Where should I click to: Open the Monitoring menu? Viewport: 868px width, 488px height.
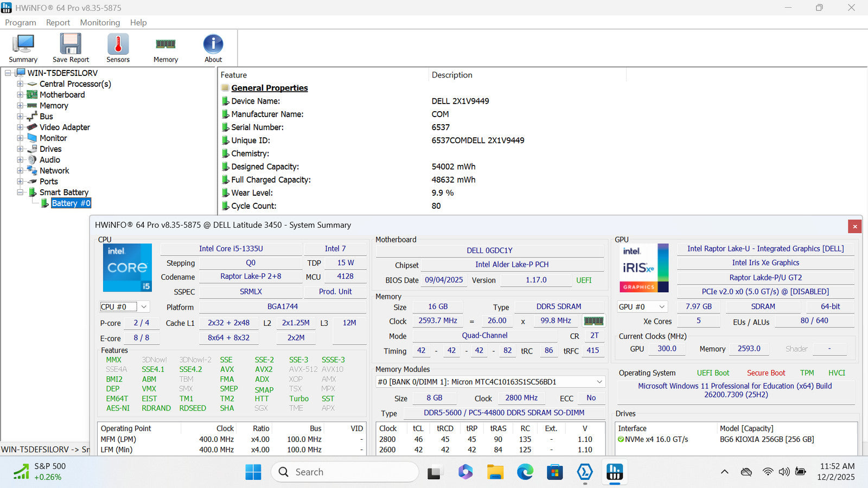pos(100,22)
